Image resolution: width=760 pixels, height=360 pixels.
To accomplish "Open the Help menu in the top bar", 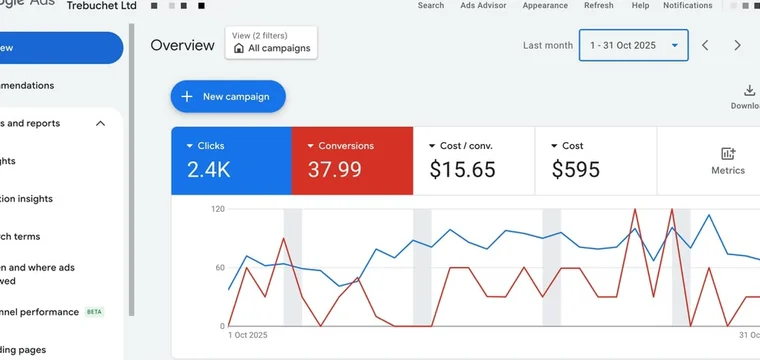I will (640, 5).
